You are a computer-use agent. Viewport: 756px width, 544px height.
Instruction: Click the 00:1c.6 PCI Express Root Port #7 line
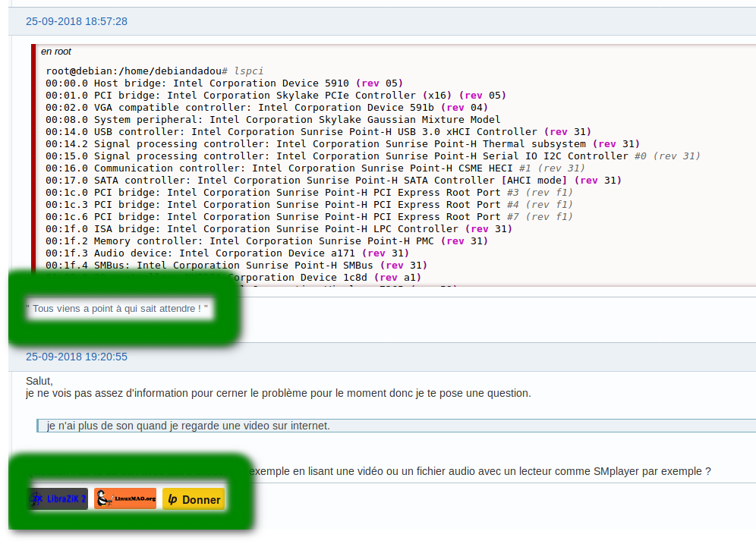click(309, 216)
